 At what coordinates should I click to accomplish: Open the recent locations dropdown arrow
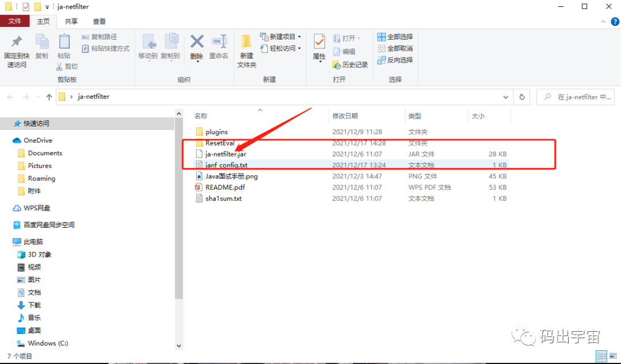(38, 97)
